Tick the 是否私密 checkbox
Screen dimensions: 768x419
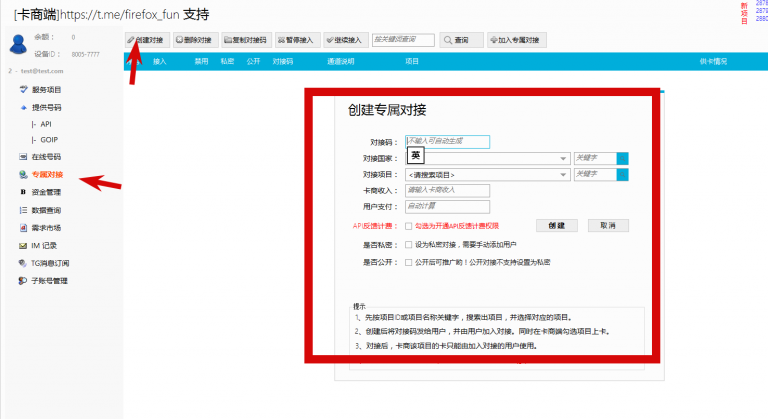tap(408, 245)
